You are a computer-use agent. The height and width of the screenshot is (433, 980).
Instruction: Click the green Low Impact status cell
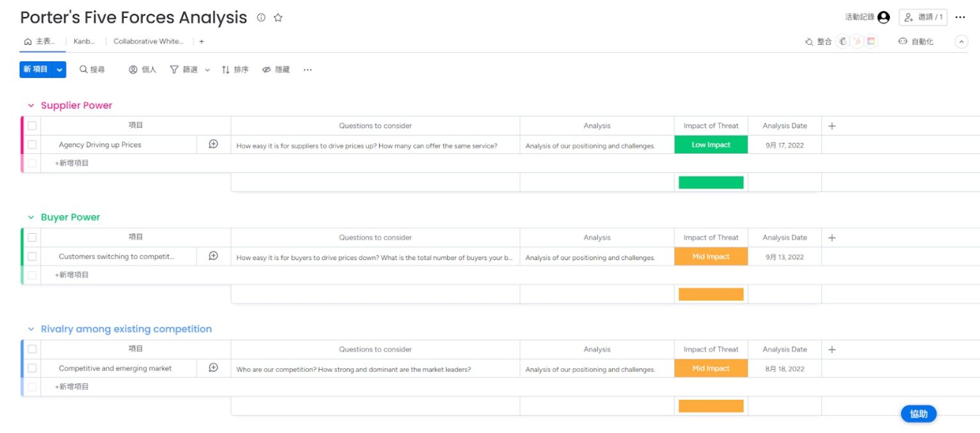pyautogui.click(x=711, y=144)
